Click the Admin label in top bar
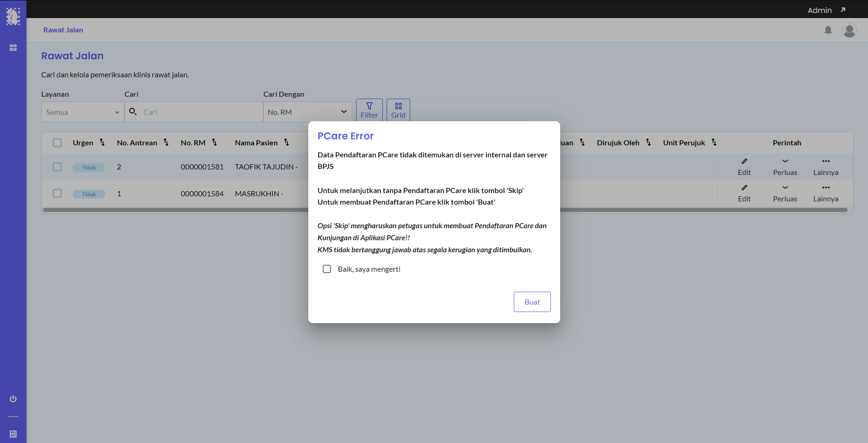 click(819, 10)
